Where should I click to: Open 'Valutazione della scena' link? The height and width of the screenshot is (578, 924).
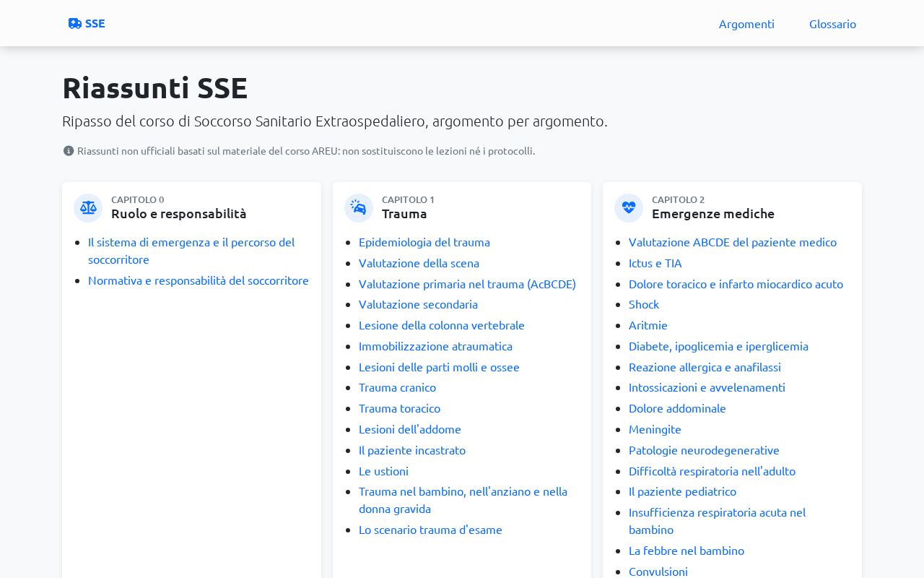(x=419, y=263)
